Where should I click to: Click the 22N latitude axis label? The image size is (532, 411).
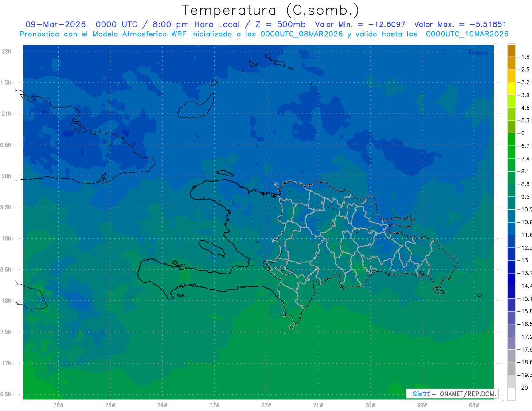(7, 51)
